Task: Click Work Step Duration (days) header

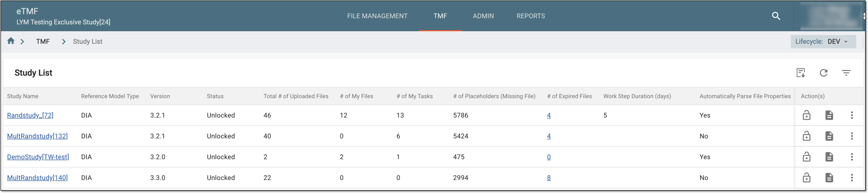Action: 637,96
